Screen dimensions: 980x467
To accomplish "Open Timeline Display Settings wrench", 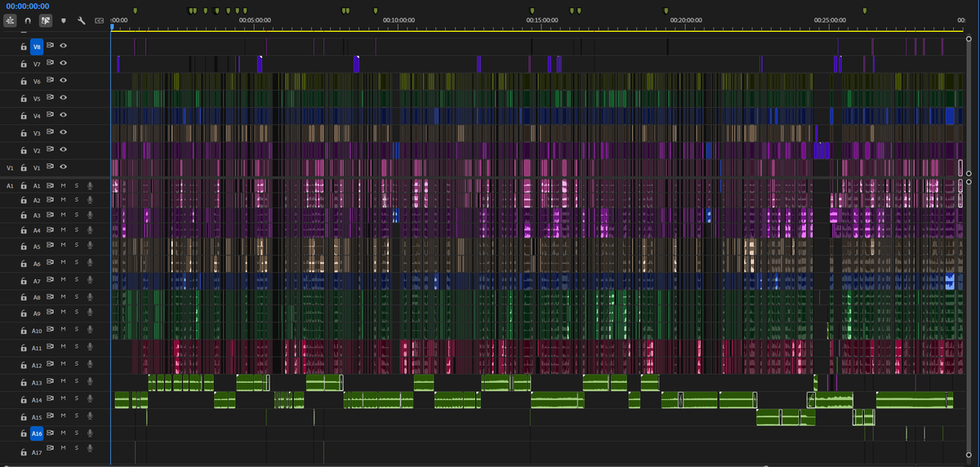I will click(x=82, y=20).
